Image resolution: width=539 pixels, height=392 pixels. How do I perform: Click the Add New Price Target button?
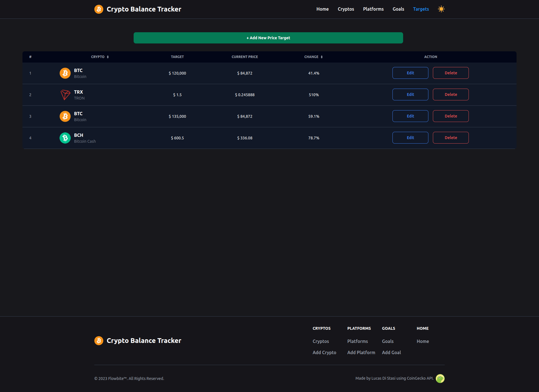point(268,38)
